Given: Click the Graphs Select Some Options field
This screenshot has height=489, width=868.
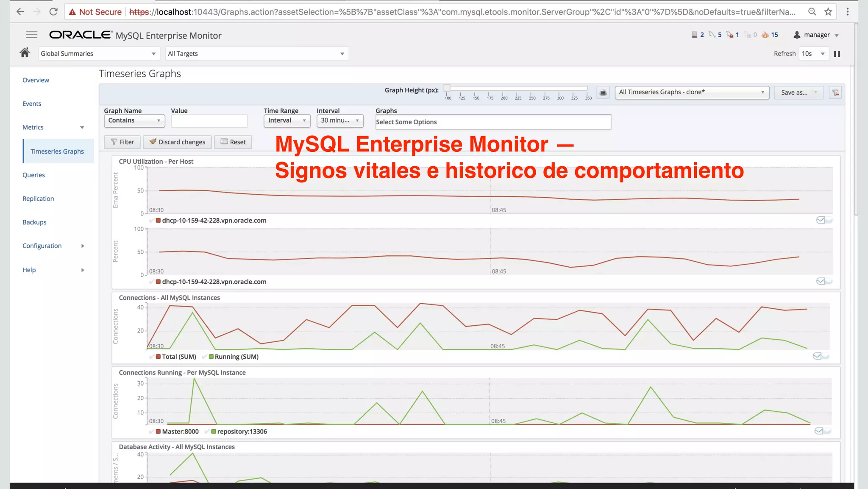Looking at the screenshot, I should pyautogui.click(x=493, y=122).
